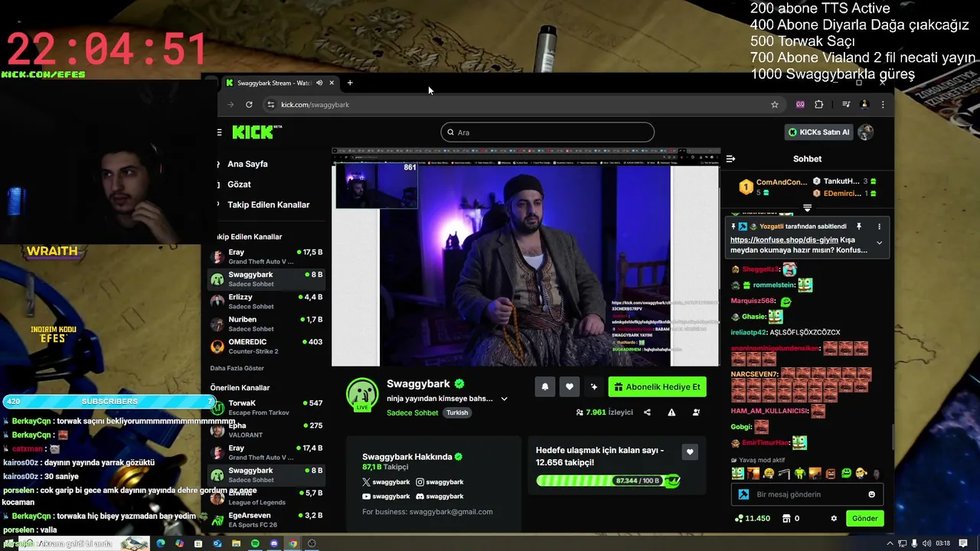Click the sparkle icon beside the heart
980x551 pixels.
coord(593,386)
